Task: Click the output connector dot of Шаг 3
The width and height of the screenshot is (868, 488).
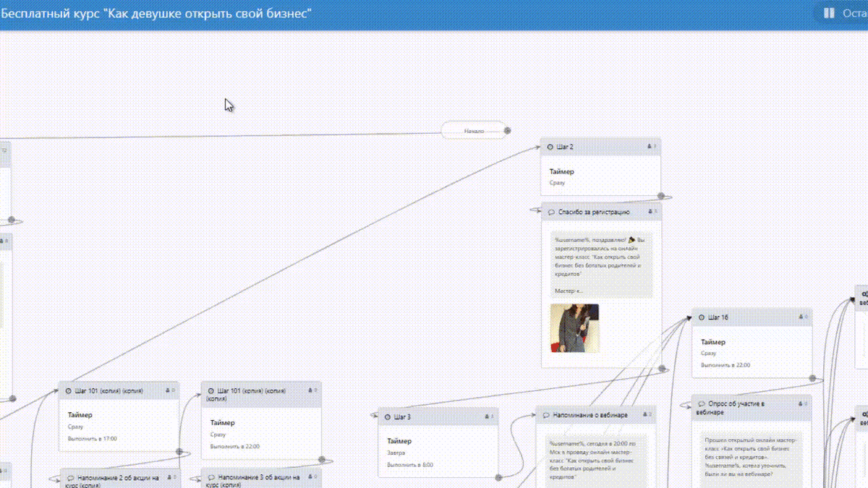Action: 498,477
